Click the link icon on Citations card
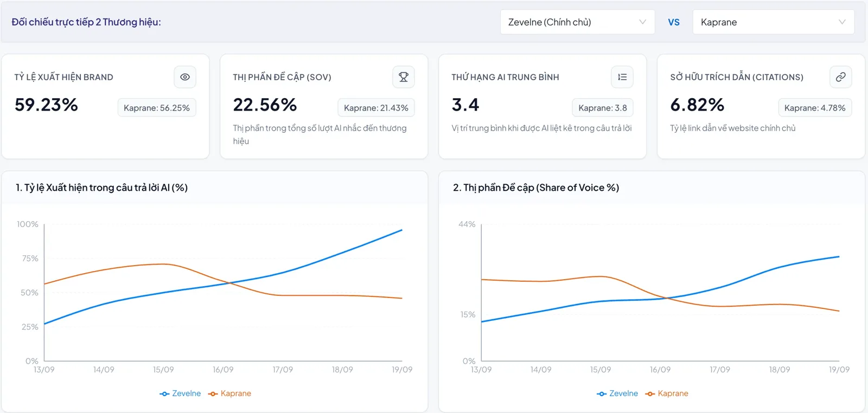The image size is (868, 413). click(841, 77)
